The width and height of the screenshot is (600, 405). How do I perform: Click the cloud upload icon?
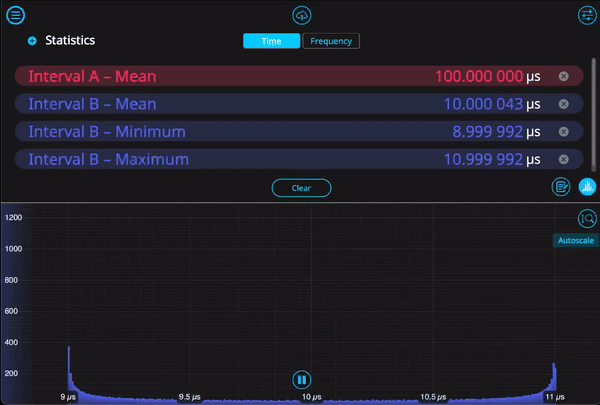click(x=302, y=15)
